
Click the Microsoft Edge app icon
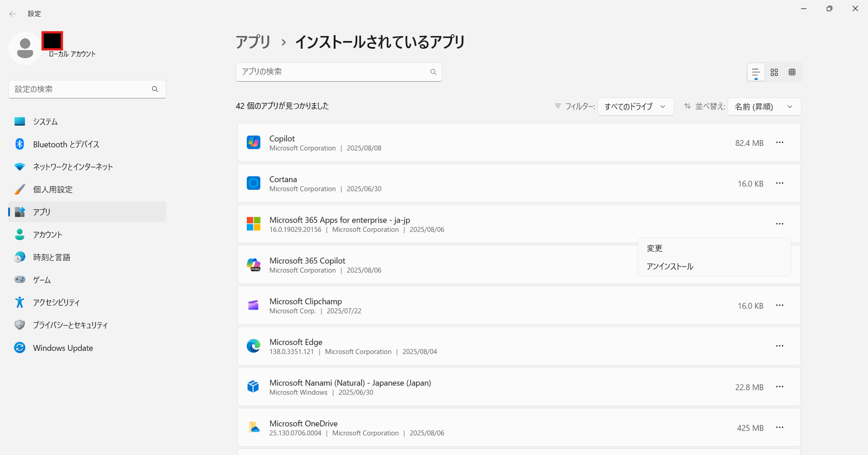point(254,346)
